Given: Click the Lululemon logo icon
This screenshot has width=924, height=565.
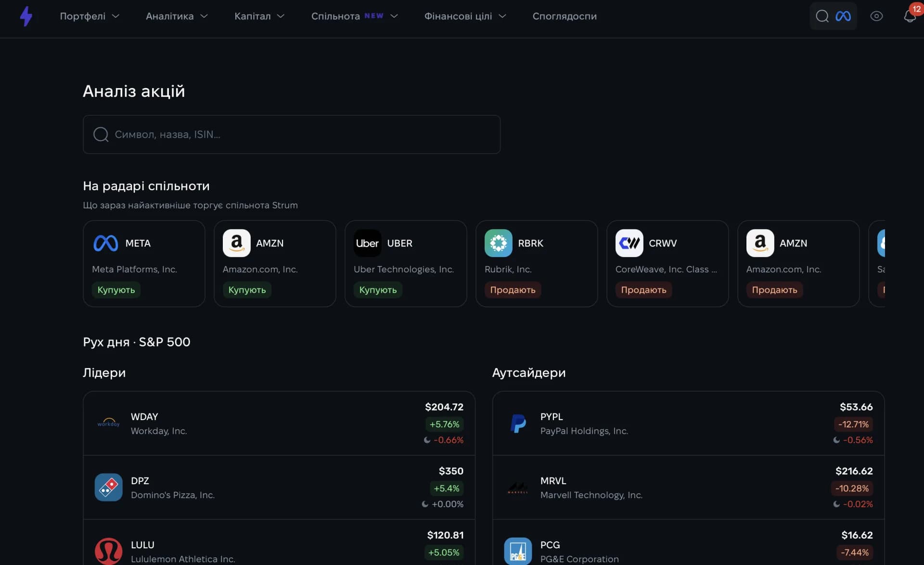Looking at the screenshot, I should [108, 551].
